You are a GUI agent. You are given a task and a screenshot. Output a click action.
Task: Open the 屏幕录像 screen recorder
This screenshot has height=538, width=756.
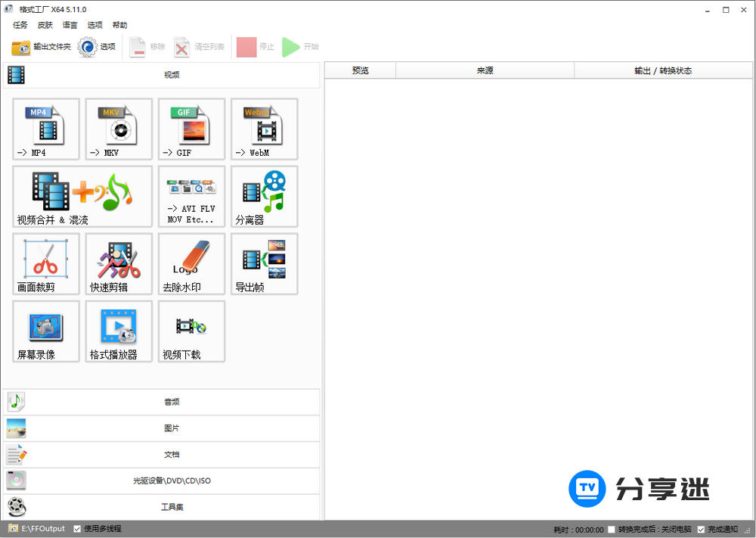(45, 331)
